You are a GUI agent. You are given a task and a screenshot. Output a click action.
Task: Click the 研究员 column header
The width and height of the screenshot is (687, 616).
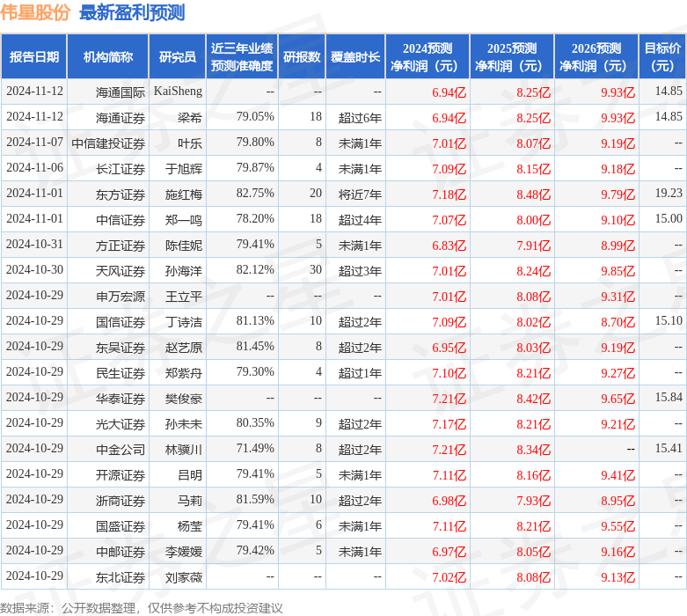(178, 57)
